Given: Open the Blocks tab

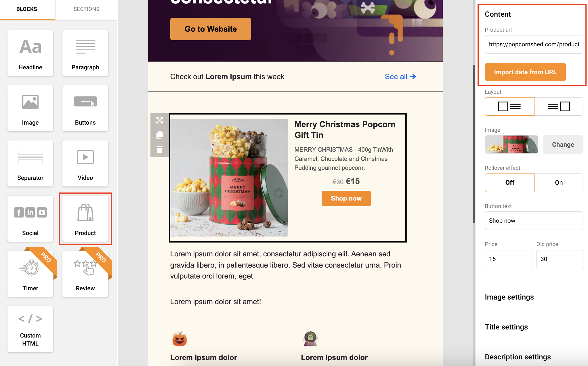Looking at the screenshot, I should 27,9.
